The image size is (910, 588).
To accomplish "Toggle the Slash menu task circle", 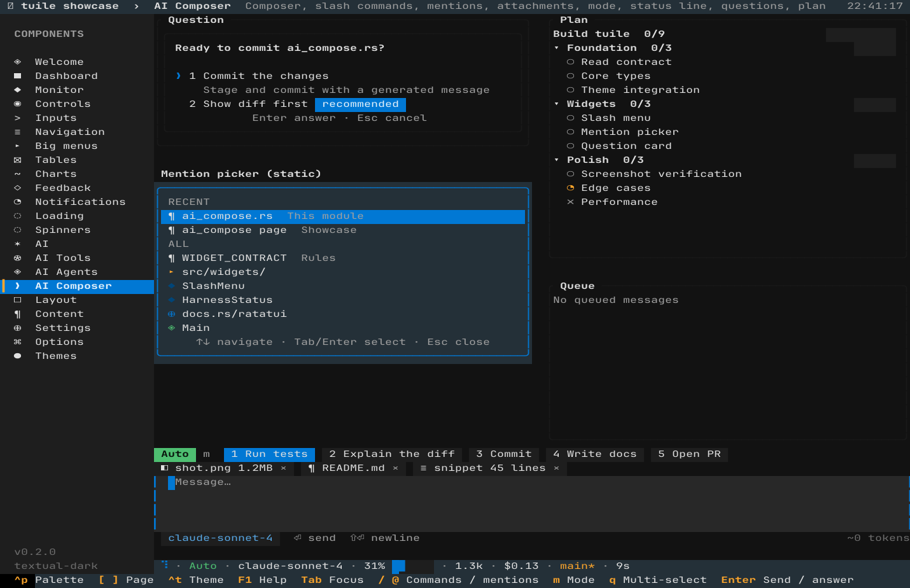I will [x=570, y=118].
